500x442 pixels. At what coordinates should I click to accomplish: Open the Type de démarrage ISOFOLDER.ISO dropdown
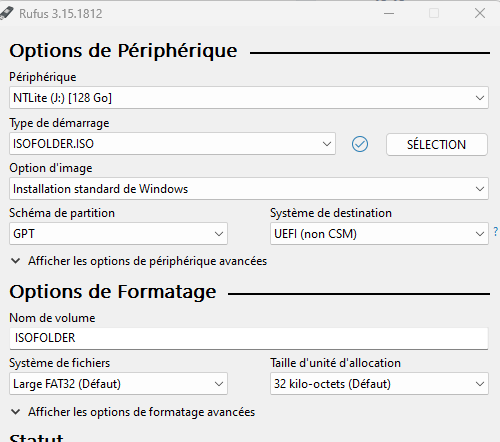pyautogui.click(x=172, y=144)
